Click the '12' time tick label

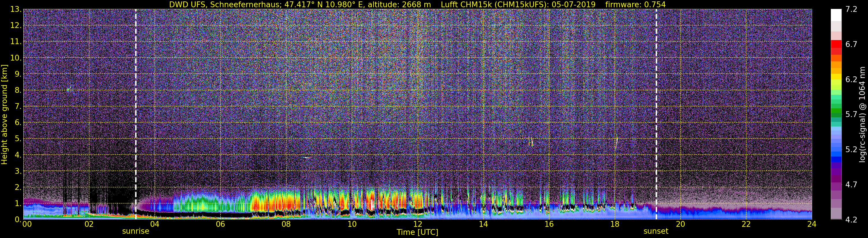pos(417,224)
